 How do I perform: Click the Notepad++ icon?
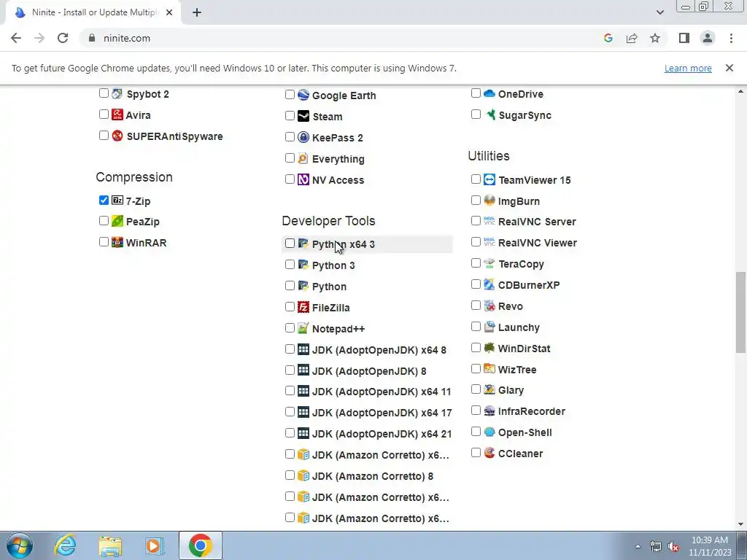pos(303,328)
